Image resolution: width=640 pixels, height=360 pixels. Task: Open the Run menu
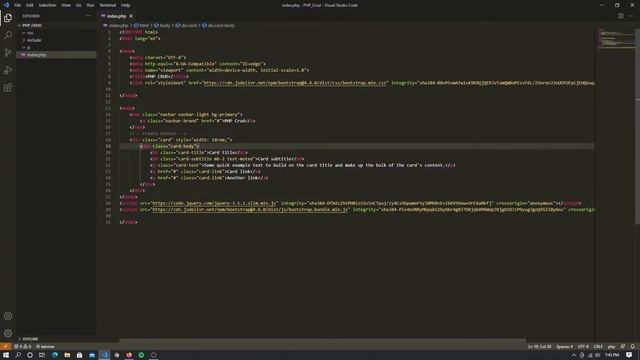click(90, 5)
